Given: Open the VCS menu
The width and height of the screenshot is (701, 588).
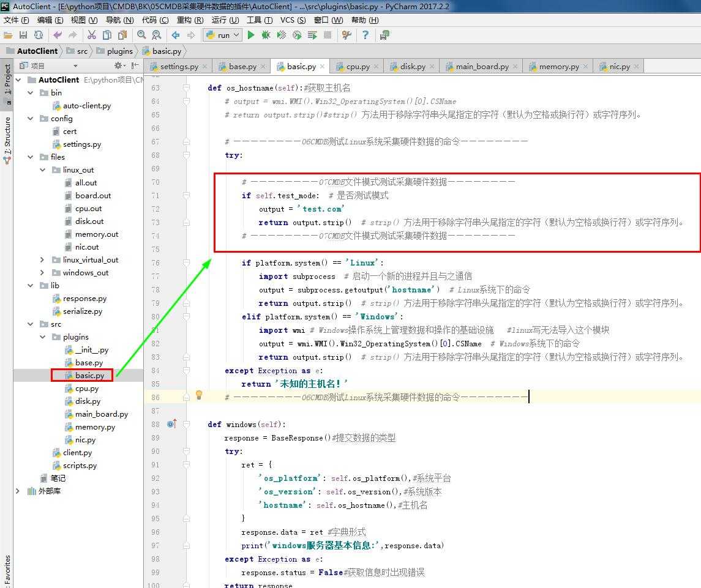Looking at the screenshot, I should (292, 20).
